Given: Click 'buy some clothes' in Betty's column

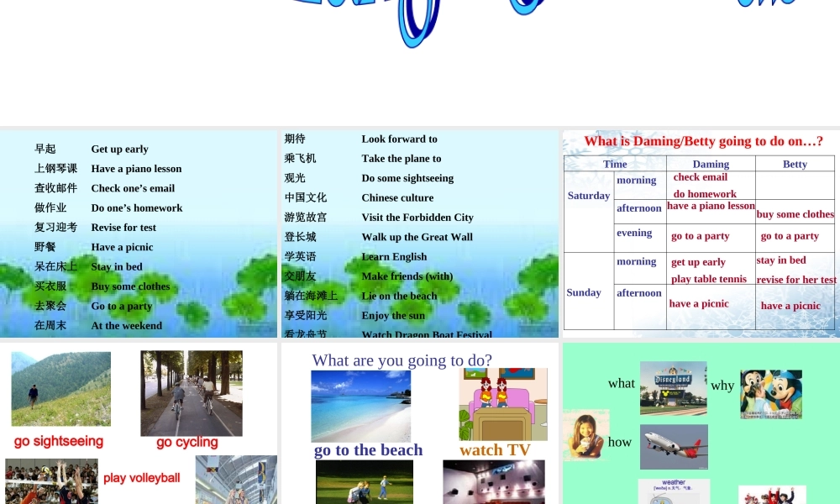Looking at the screenshot, I should pyautogui.click(x=795, y=214).
